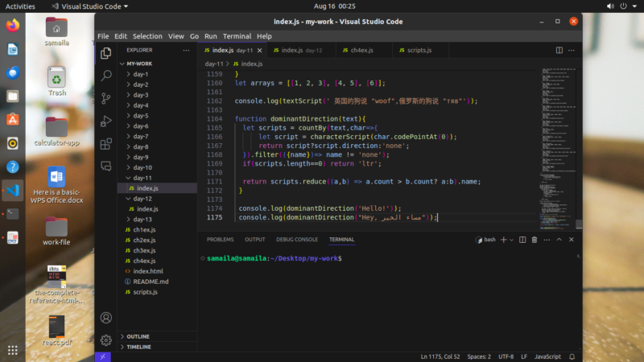Click LF end of line sequence

(x=524, y=356)
